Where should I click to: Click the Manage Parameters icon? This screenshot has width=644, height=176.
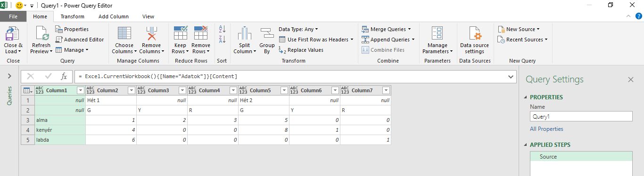click(437, 34)
